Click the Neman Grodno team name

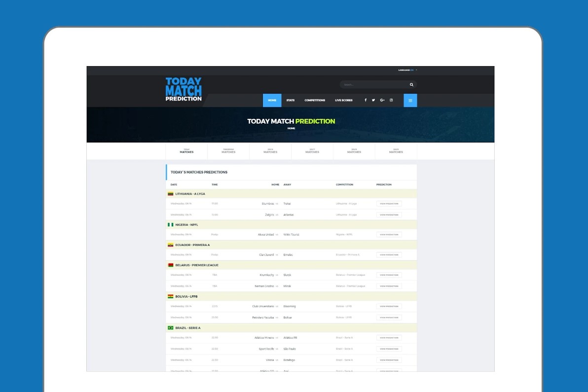pyautogui.click(x=264, y=286)
